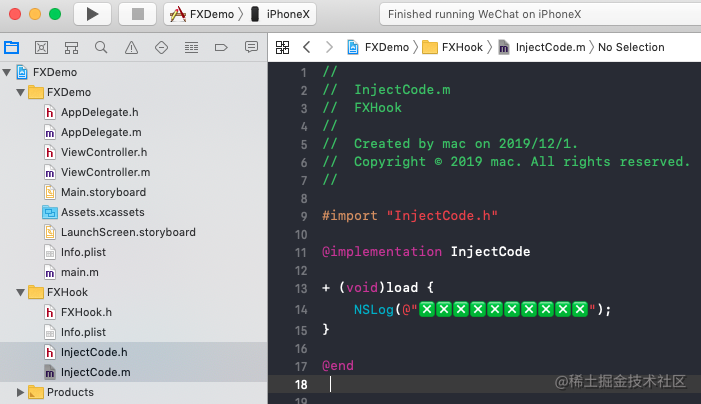The width and height of the screenshot is (701, 404).
Task: Click the activity status field
Action: click(540, 14)
